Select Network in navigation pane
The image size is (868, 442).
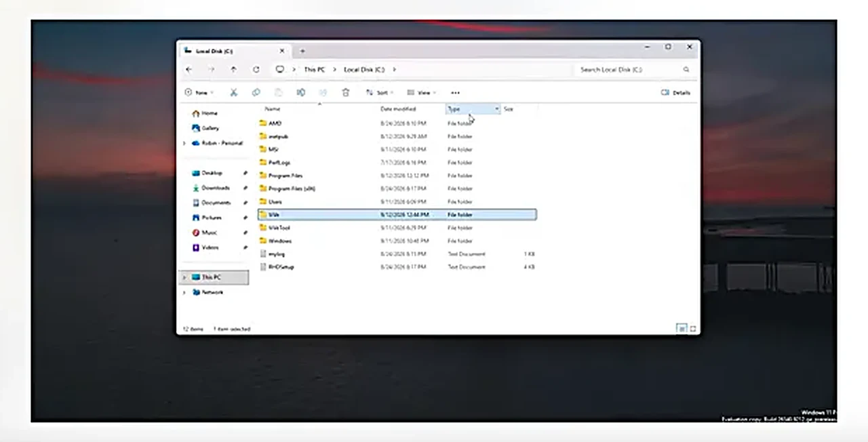pyautogui.click(x=212, y=292)
